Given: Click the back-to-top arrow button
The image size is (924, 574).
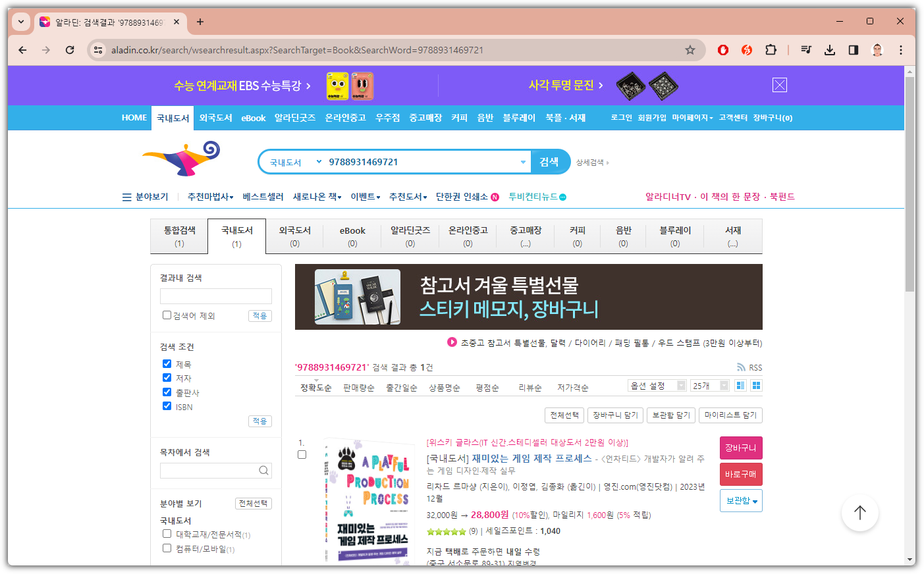Looking at the screenshot, I should 860,513.
